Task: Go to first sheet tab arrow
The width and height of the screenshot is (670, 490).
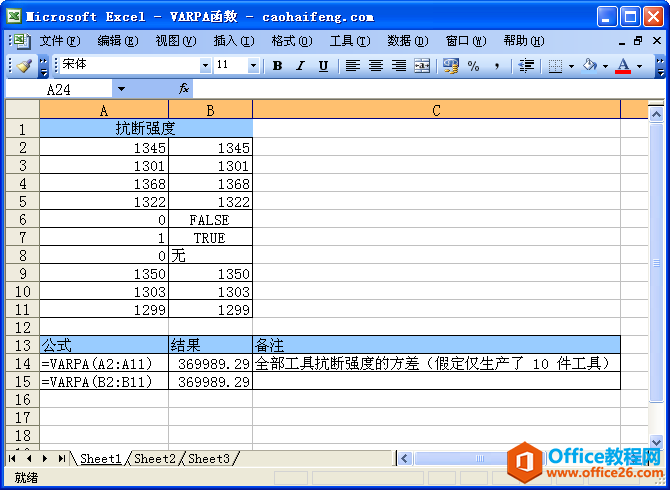Action: [12, 458]
